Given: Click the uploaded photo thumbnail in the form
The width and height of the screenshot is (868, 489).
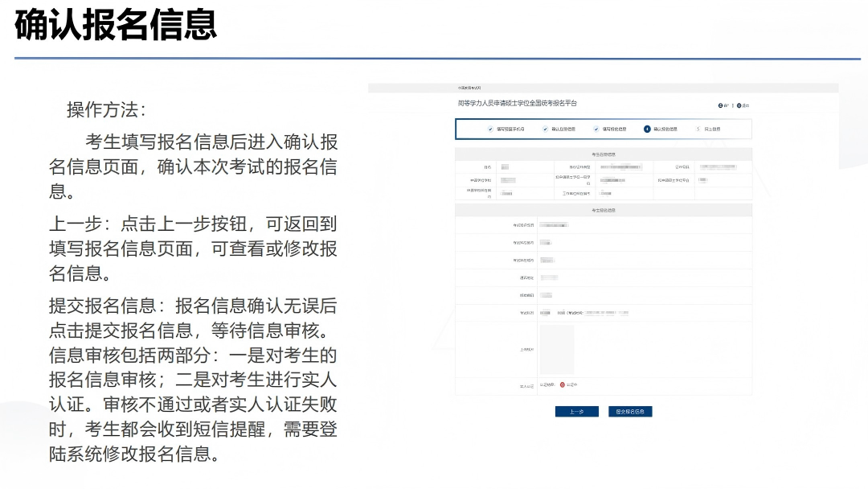Looking at the screenshot, I should [556, 350].
